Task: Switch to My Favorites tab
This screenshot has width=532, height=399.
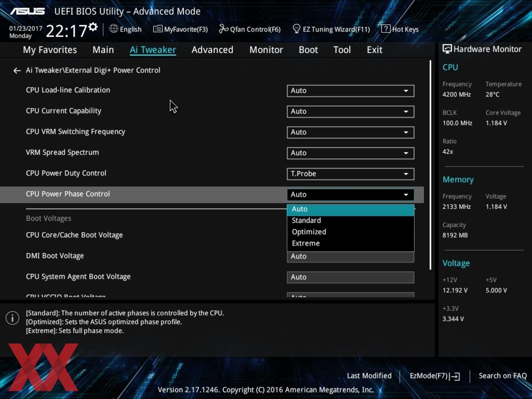Action: coord(50,50)
